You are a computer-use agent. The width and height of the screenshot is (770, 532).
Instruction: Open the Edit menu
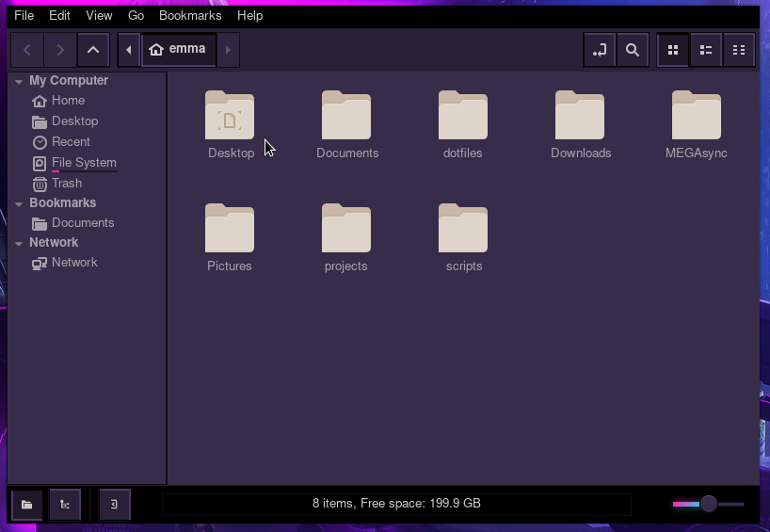point(59,16)
